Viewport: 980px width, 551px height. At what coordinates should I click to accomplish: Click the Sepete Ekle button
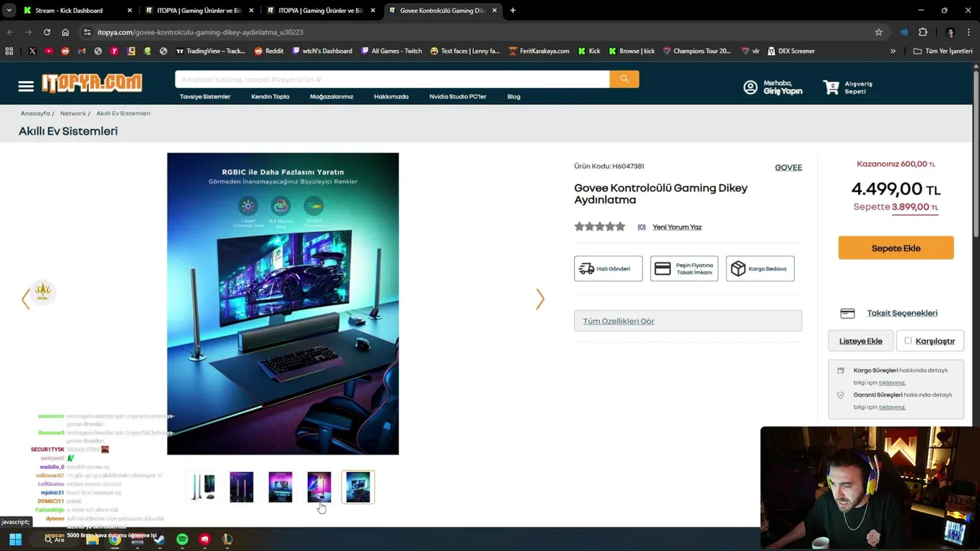[896, 248]
